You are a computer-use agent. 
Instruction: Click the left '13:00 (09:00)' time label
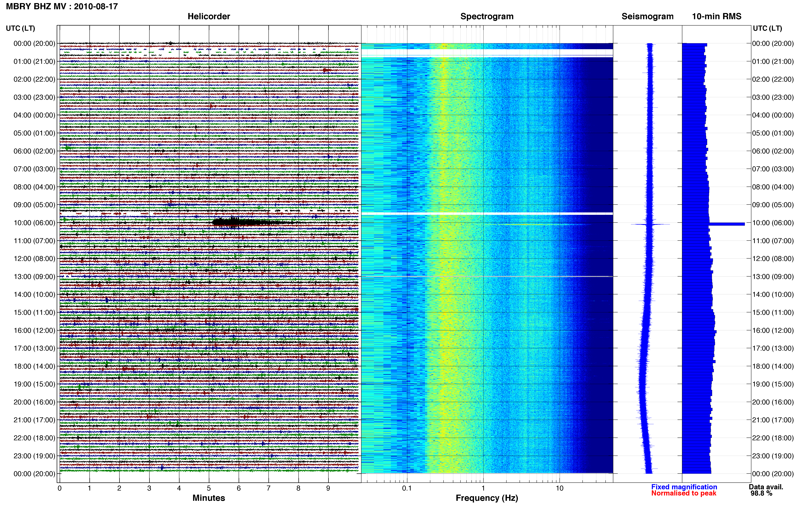[x=34, y=277]
